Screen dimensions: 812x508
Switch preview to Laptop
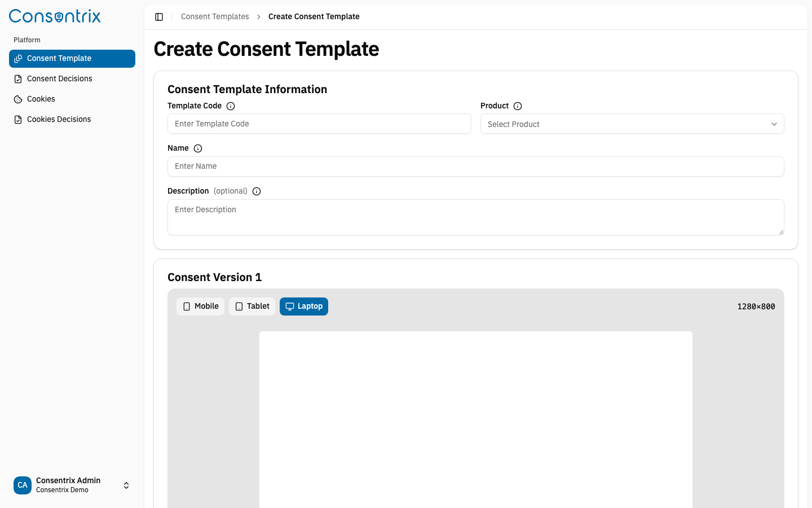304,306
